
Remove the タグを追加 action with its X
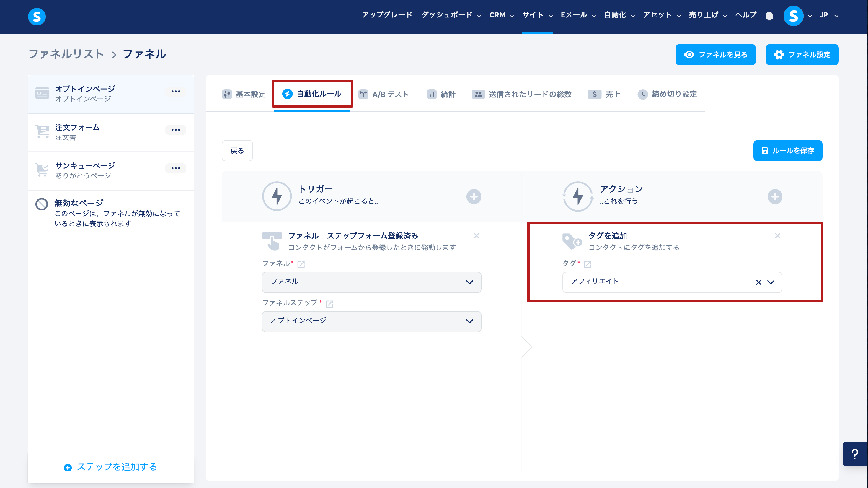pos(777,236)
